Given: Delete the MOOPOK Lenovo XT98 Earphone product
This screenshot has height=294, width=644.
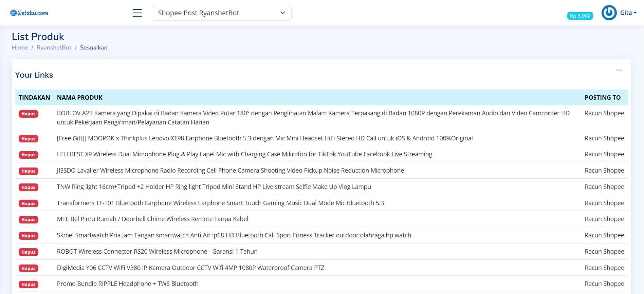Looking at the screenshot, I should [x=29, y=139].
